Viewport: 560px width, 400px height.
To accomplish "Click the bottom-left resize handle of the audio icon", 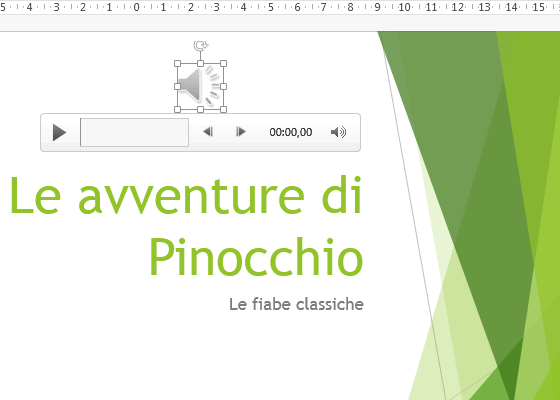I will coord(178,109).
